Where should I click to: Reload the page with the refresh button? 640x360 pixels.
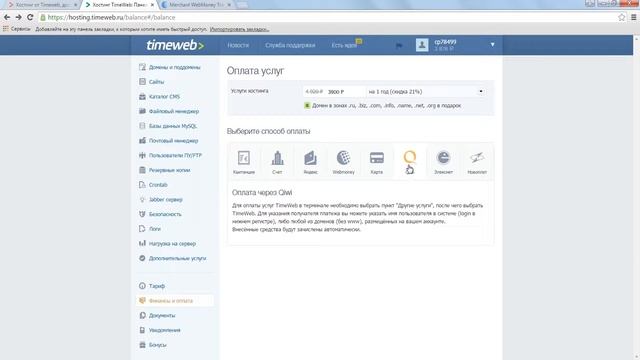point(30,17)
